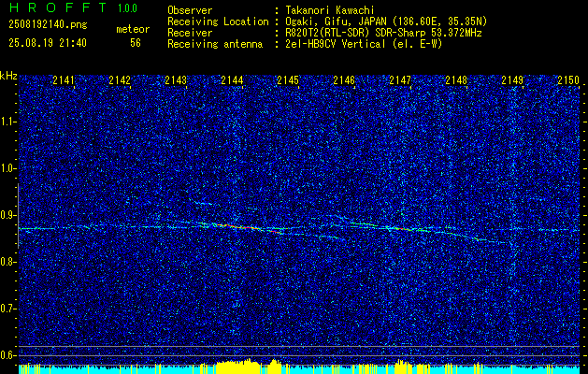Viewport: 588px width, 374px height.
Task: Click the filename 2508192140.png
Action: [48, 25]
